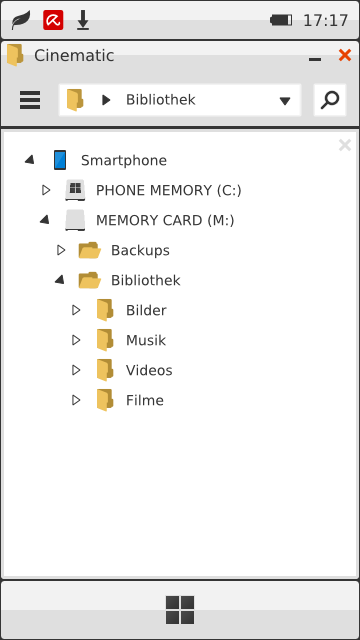
Task: Open the hamburger menu icon
Action: point(30,100)
